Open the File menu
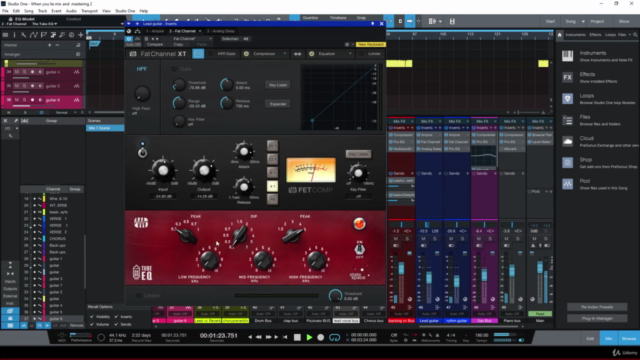Image resolution: width=640 pixels, height=360 pixels. pyautogui.click(x=5, y=11)
